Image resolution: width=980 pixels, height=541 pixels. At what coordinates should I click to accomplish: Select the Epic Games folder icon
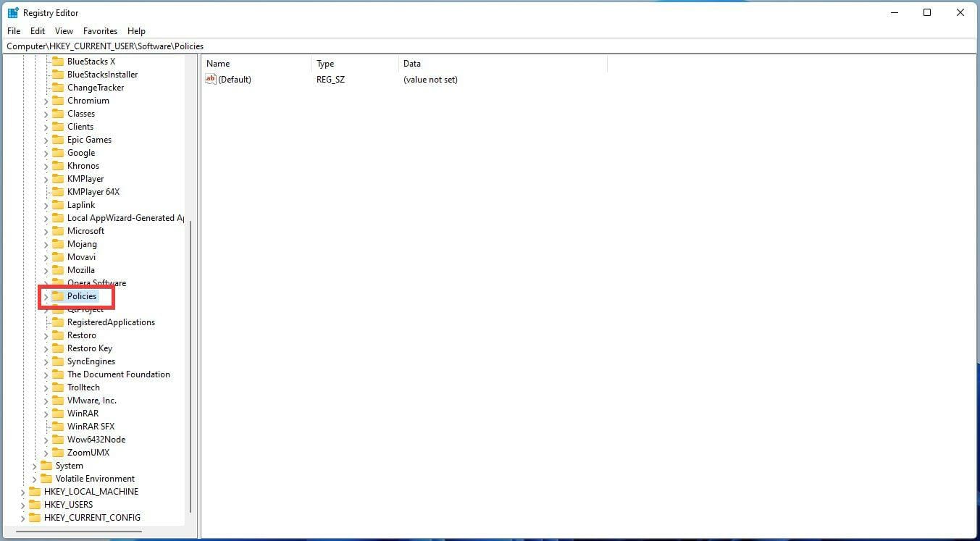tap(58, 139)
